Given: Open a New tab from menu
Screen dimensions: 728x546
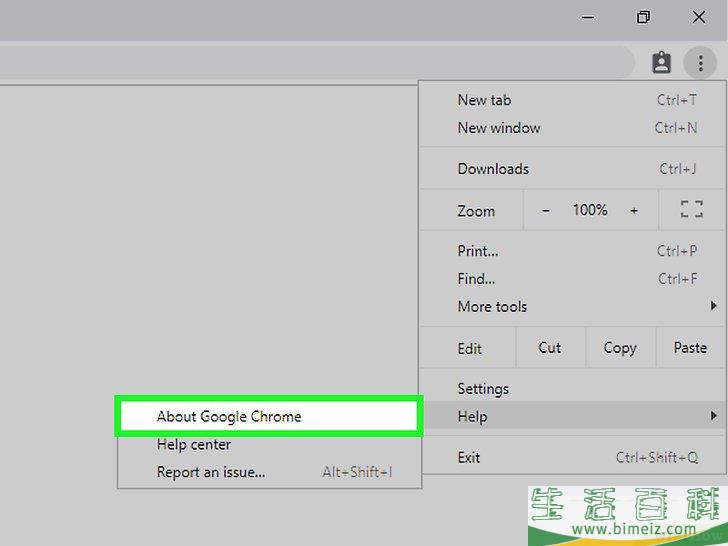Looking at the screenshot, I should pyautogui.click(x=572, y=100).
